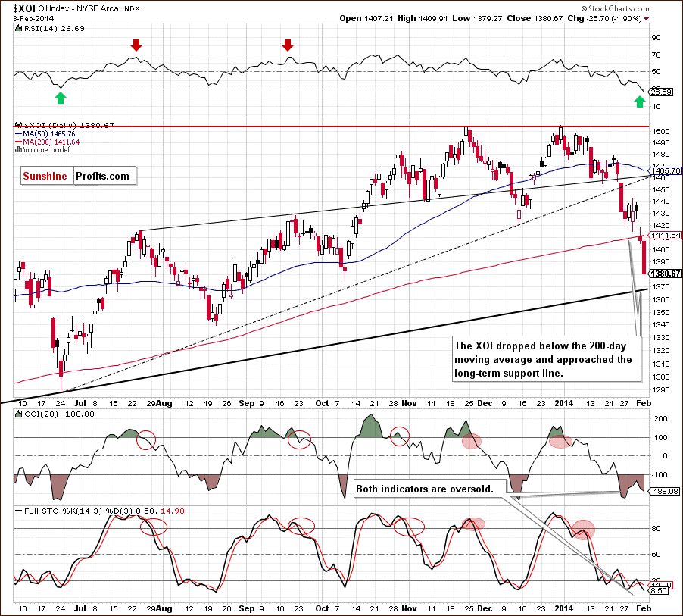Click the Open 1407.21 value

pyautogui.click(x=366, y=18)
